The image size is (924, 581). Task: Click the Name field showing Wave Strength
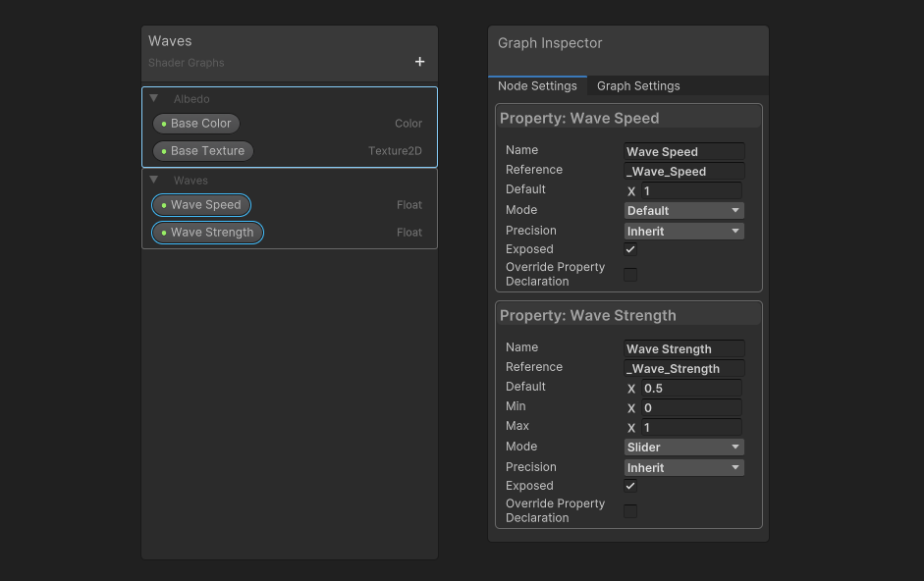click(x=683, y=348)
